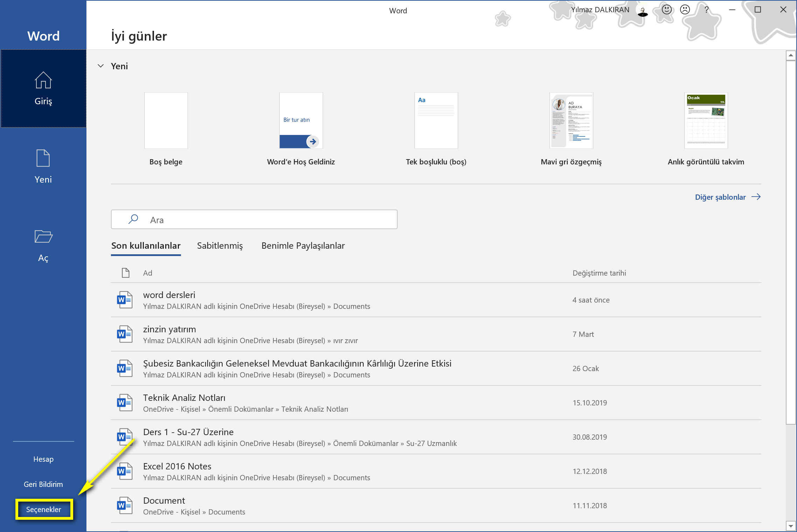The image size is (797, 532).
Task: Open Seçenekler options in the sidebar
Action: pyautogui.click(x=44, y=509)
